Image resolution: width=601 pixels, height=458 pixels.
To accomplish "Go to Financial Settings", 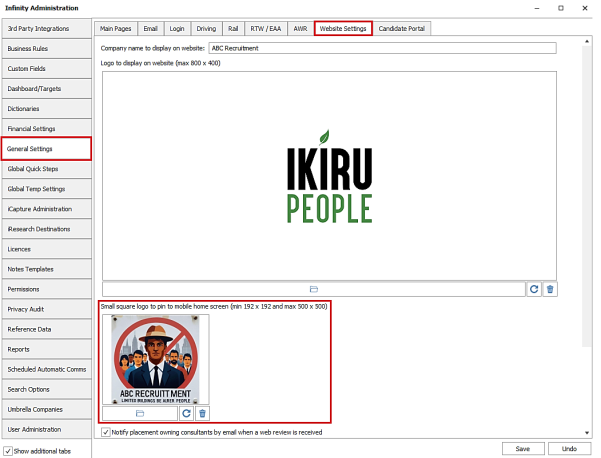I will click(46, 129).
